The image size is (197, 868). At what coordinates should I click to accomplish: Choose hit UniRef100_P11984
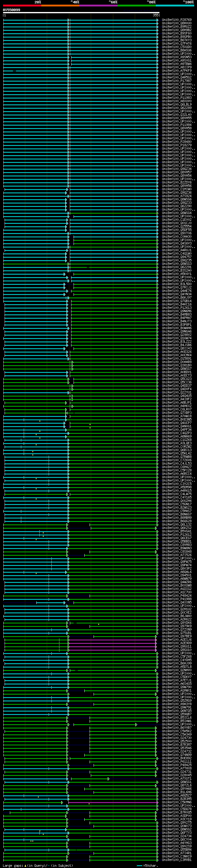[x=177, y=125]
